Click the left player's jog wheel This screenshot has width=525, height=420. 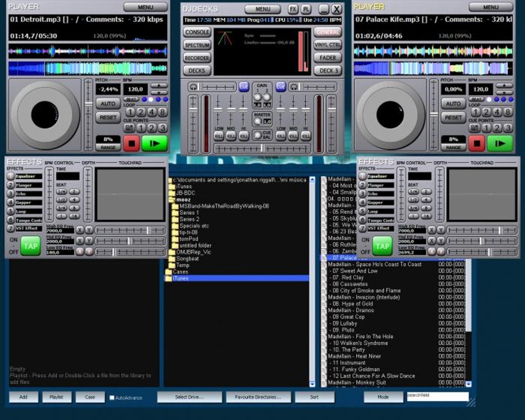click(x=45, y=115)
